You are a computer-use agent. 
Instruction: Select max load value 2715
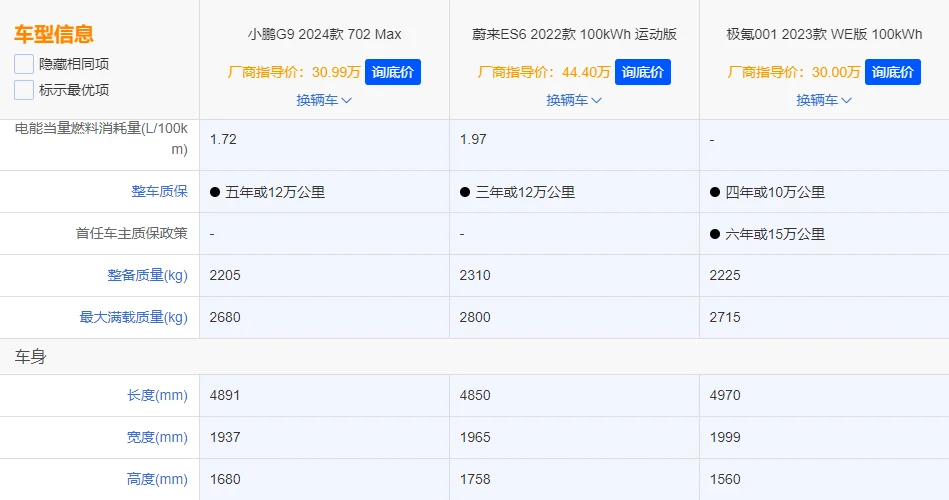click(x=725, y=317)
